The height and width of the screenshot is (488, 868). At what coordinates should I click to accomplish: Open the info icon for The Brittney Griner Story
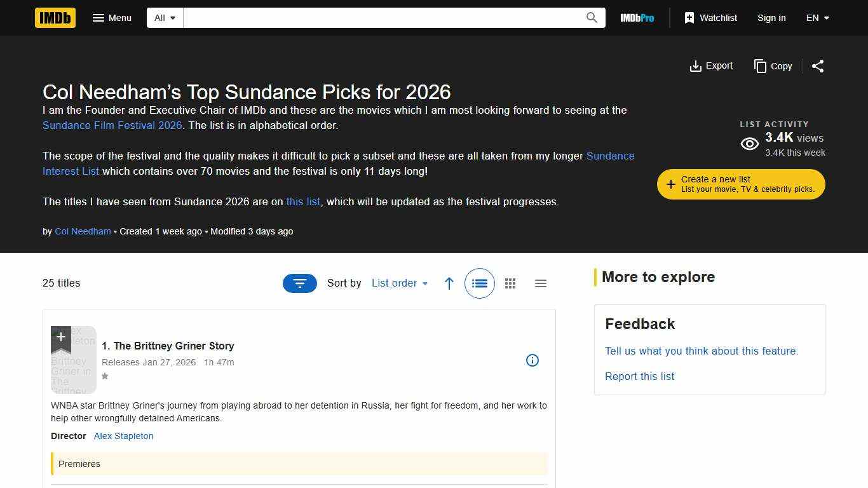point(532,360)
